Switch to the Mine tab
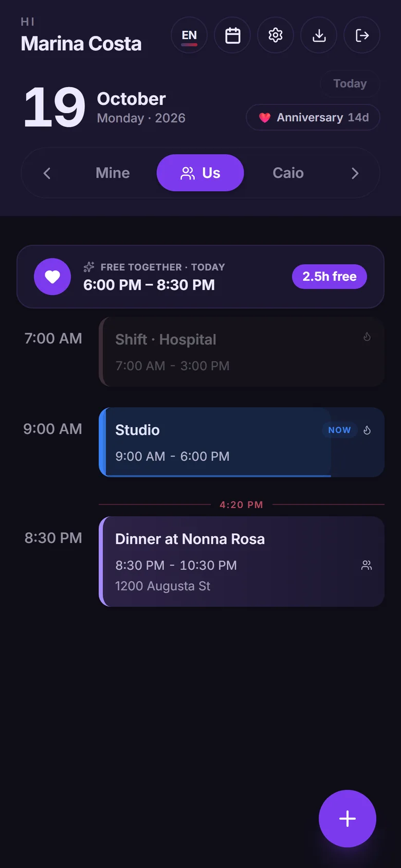This screenshot has height=868, width=401. coord(113,173)
